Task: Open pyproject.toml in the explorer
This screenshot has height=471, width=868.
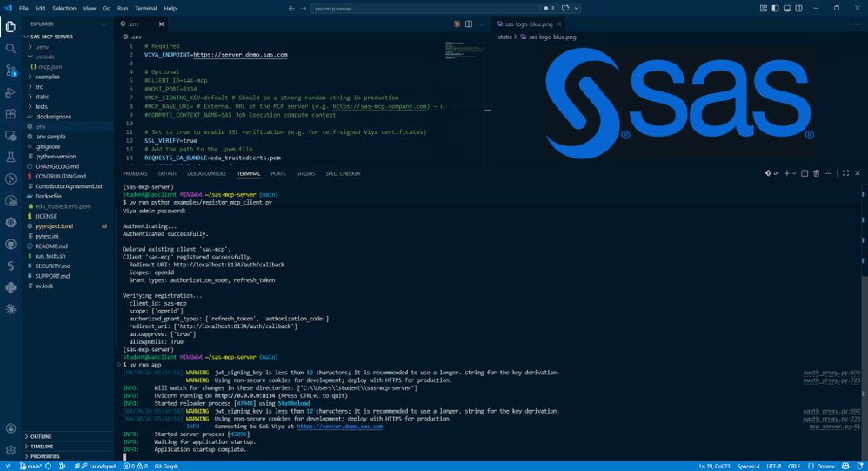Action: tap(68, 226)
